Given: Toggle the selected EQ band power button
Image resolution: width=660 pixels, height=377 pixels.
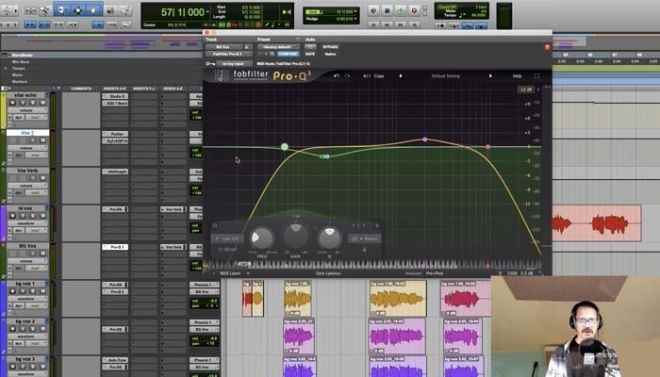Looking at the screenshot, I should tap(215, 226).
